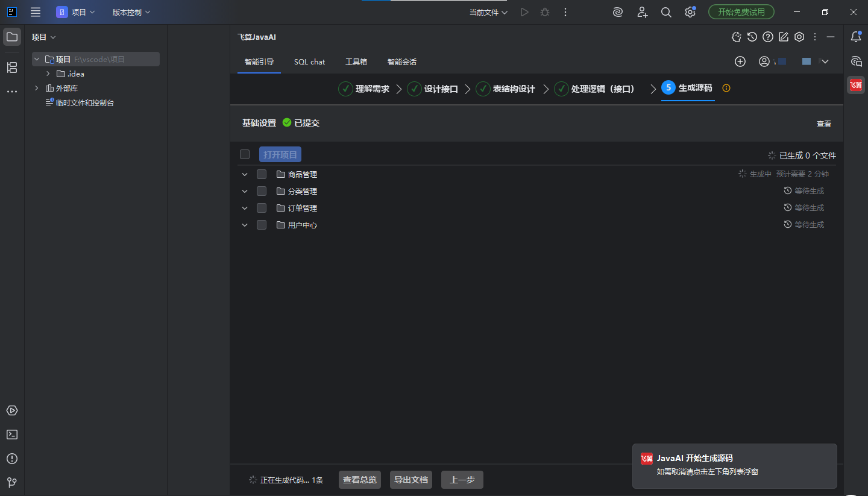Click the JavaAI edit note icon

click(784, 37)
